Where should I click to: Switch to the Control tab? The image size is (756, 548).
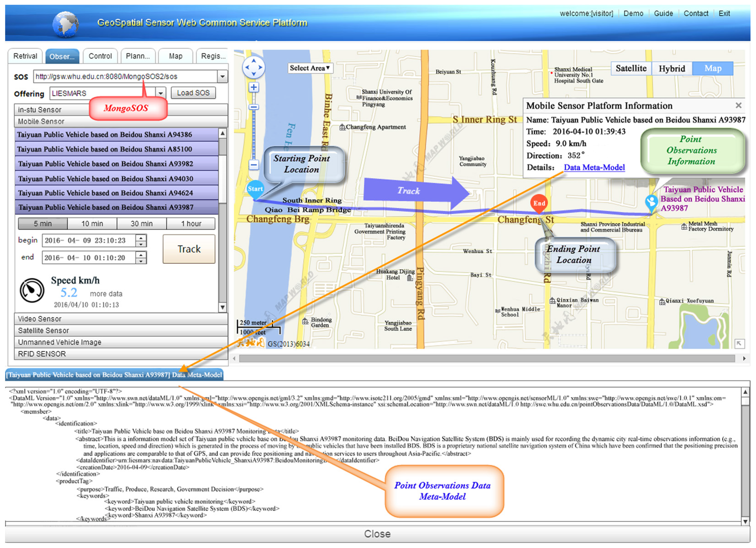pos(100,56)
